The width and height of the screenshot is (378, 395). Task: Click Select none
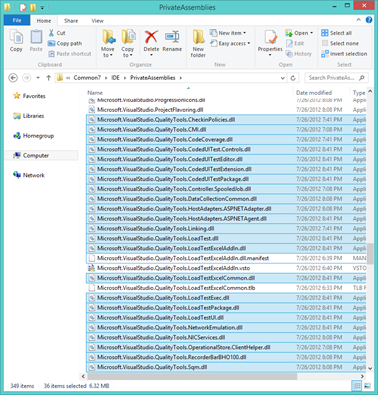[340, 43]
